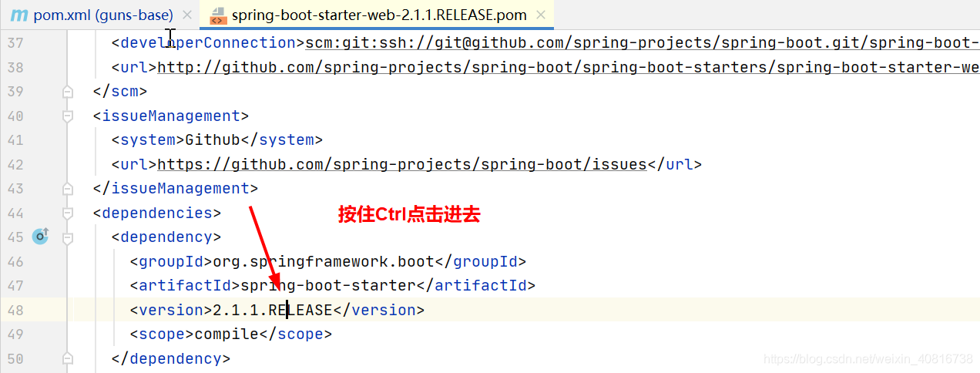
Task: Collapse the dependency block on line 45
Action: (67, 237)
